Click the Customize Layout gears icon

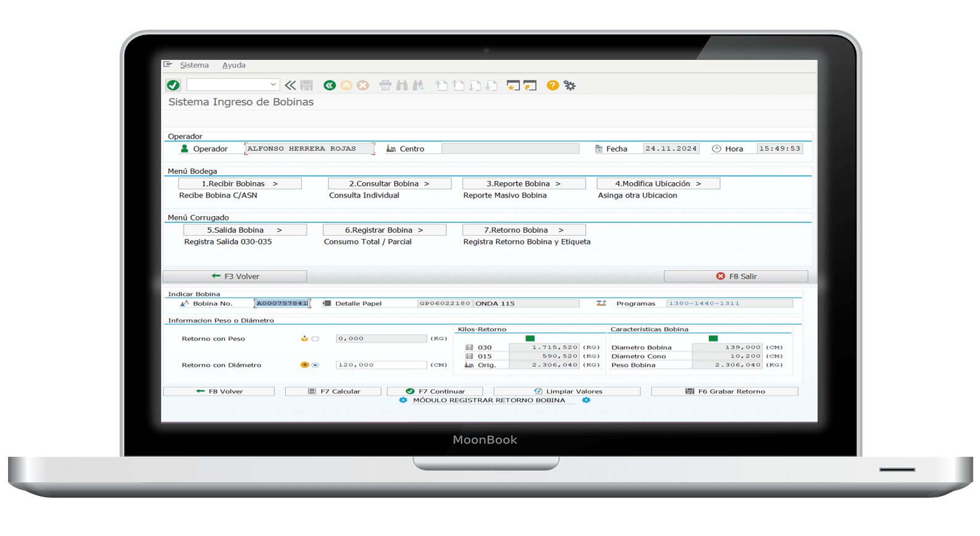click(x=569, y=85)
